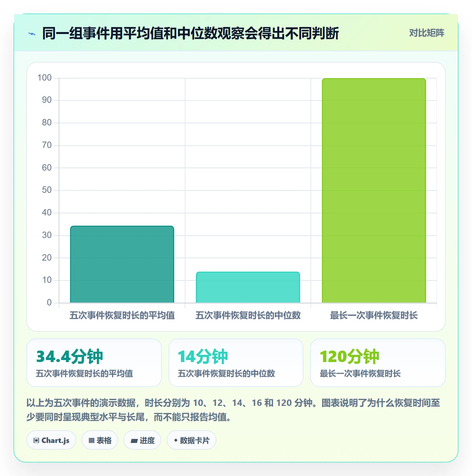
Task: Click the bar icon in the 进度 chip
Action: 134,441
